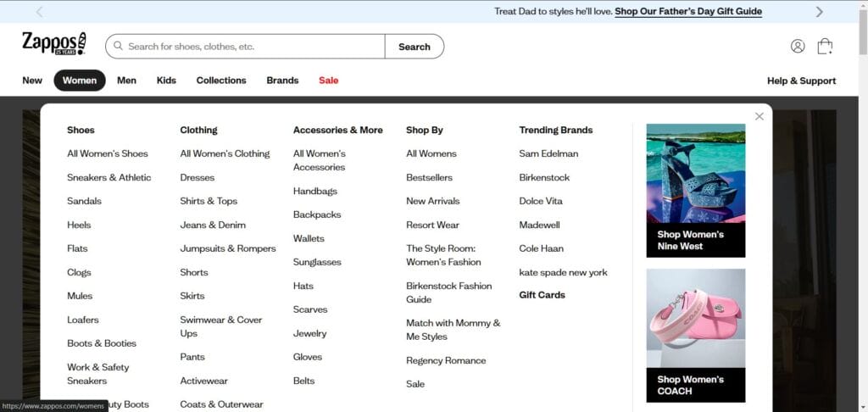Select the Women navigation tab

80,81
